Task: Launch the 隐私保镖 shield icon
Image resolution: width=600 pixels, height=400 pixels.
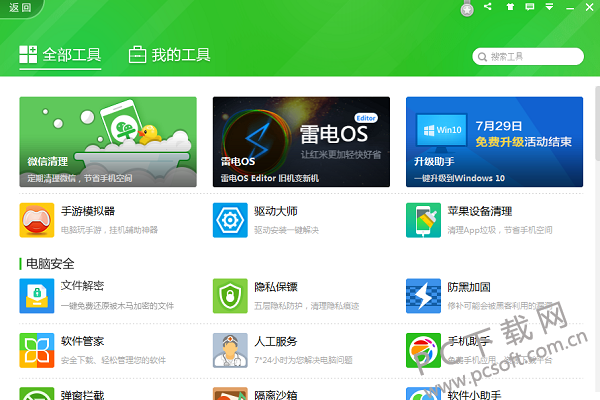Action: point(230,296)
